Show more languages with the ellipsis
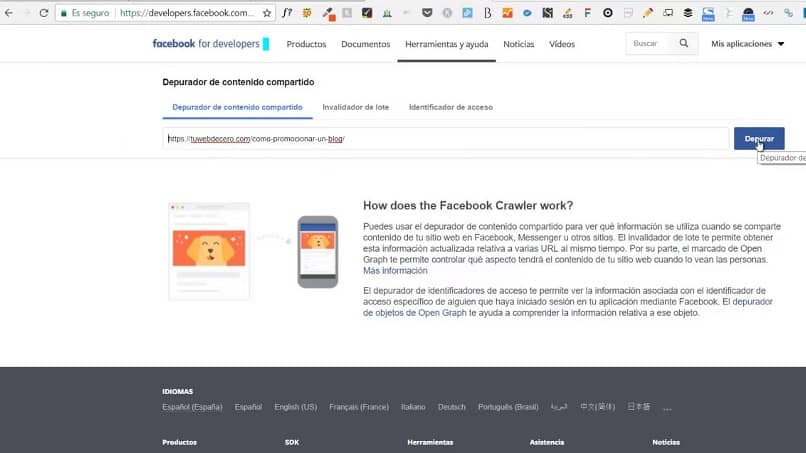Image resolution: width=806 pixels, height=453 pixels. pyautogui.click(x=667, y=408)
